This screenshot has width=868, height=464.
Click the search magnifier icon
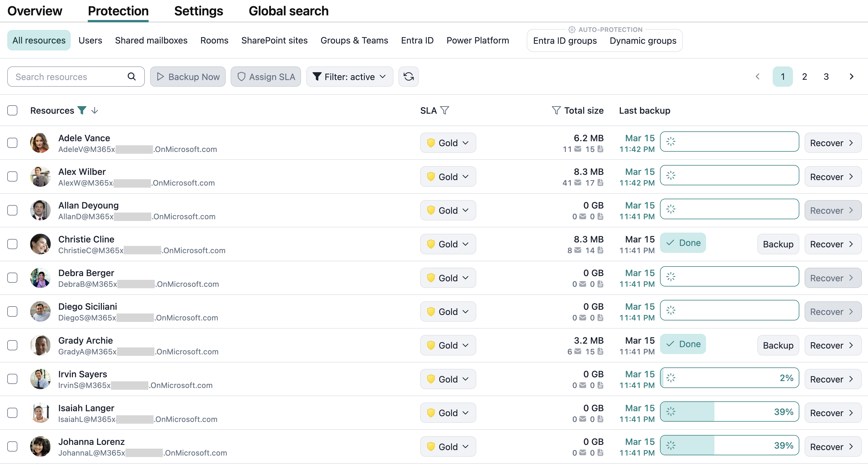tap(132, 77)
